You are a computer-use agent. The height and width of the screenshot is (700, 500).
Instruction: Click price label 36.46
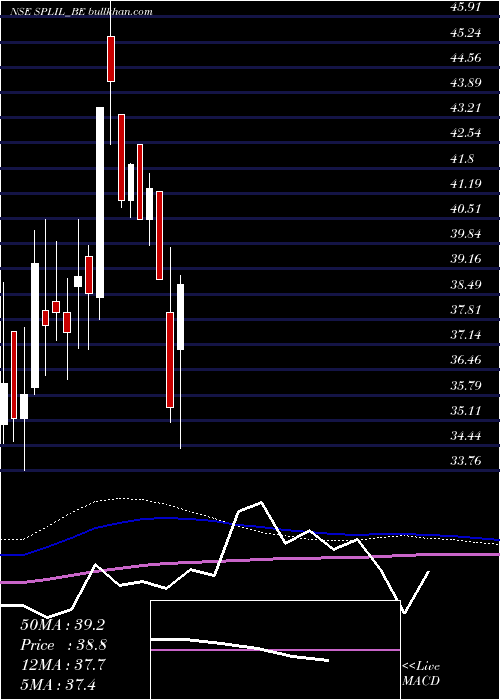pyautogui.click(x=466, y=360)
